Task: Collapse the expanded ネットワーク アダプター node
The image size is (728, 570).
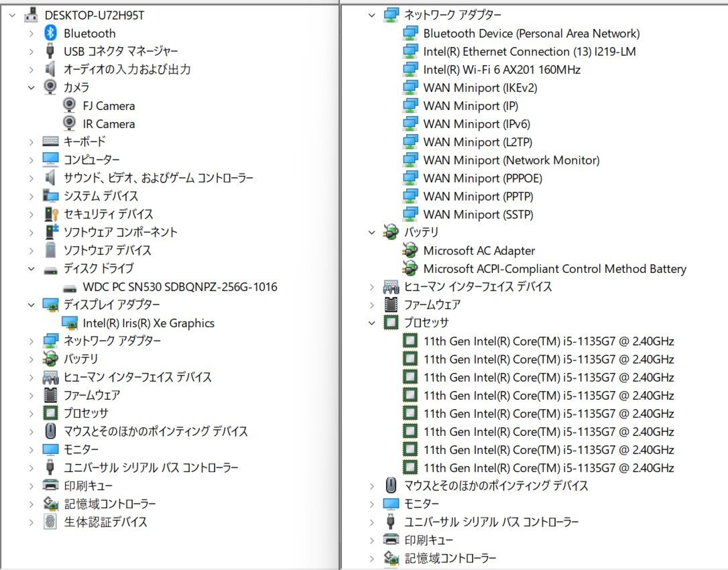Action: click(x=371, y=15)
